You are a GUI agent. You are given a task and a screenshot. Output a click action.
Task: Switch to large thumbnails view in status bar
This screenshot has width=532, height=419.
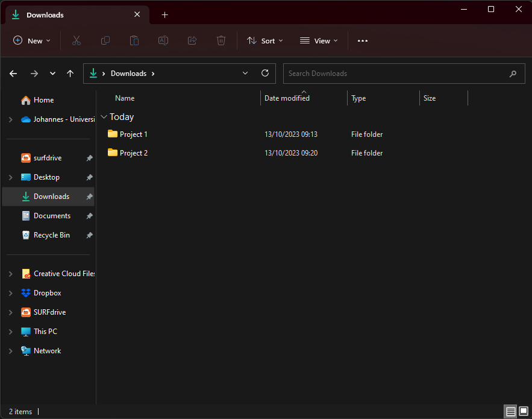524,411
